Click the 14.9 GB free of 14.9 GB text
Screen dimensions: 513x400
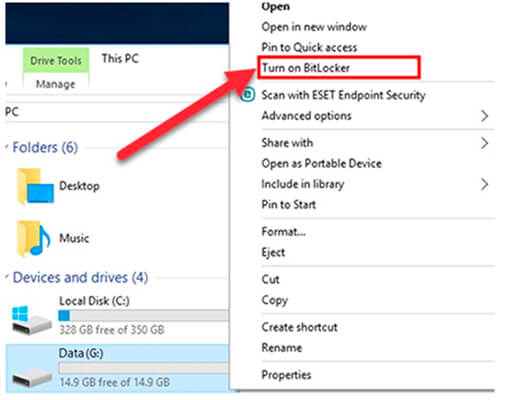point(114,382)
